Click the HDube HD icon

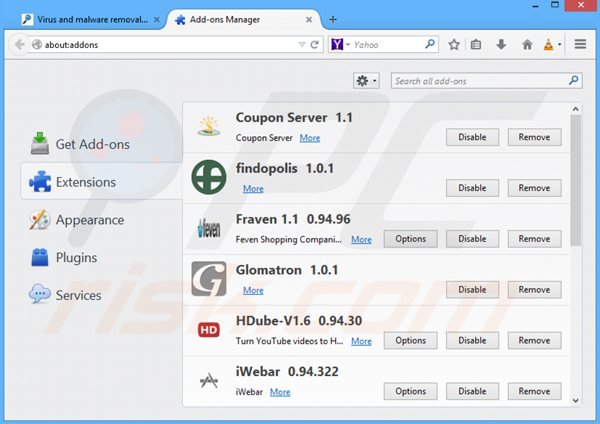209,330
